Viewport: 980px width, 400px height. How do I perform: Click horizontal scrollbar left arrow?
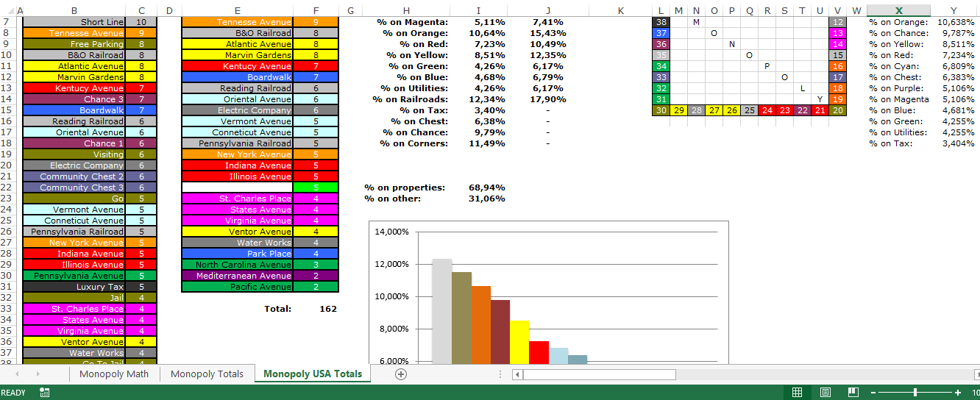(517, 374)
